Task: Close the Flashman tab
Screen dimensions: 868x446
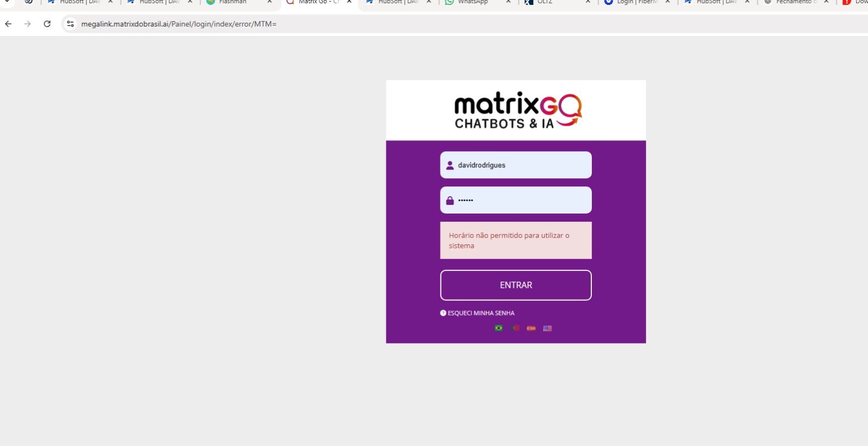Action: [270, 2]
